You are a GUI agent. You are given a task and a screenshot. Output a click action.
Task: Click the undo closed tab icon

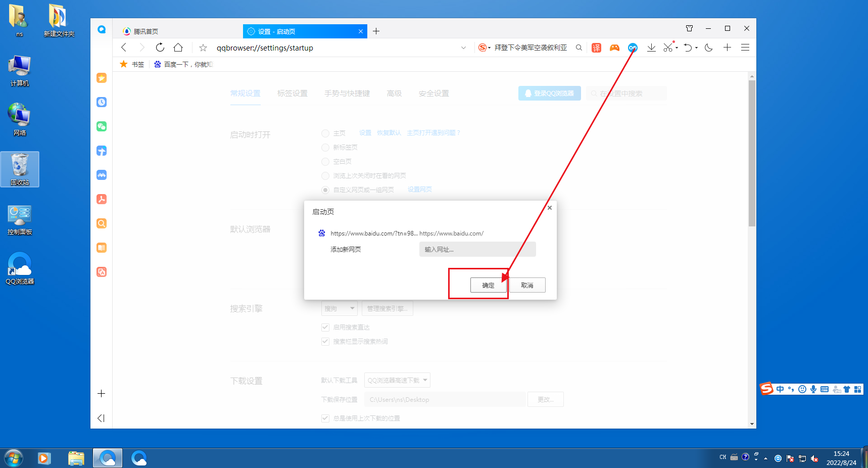[688, 48]
